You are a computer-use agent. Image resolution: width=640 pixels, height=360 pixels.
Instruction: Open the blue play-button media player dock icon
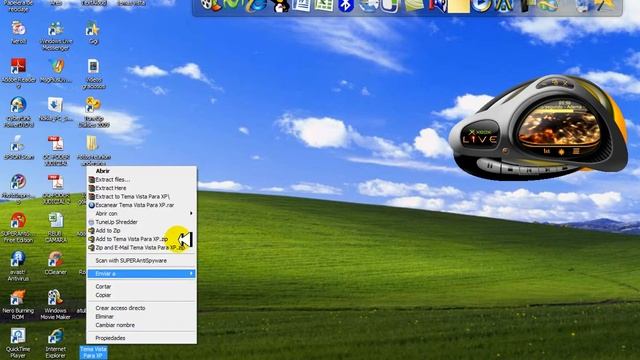tap(481, 5)
